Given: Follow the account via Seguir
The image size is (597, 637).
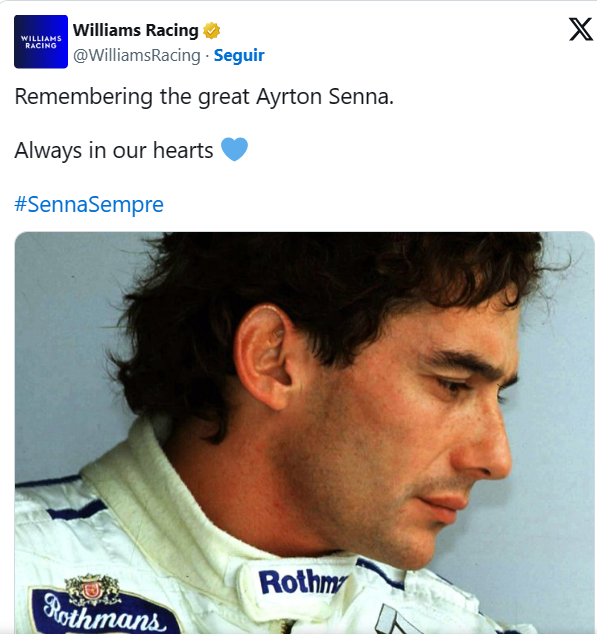Looking at the screenshot, I should coord(239,55).
